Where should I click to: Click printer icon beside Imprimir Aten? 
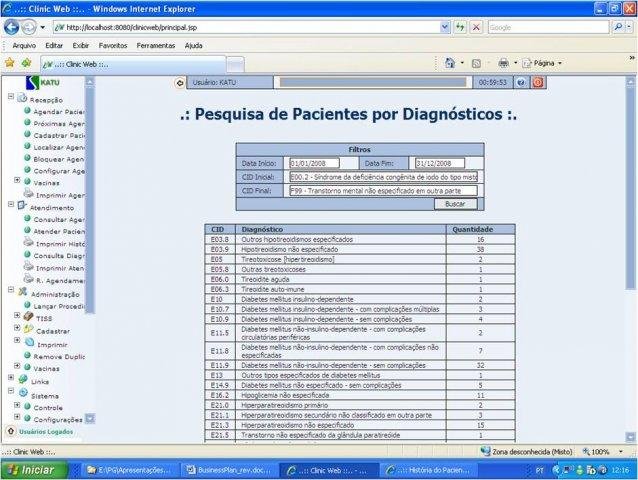tap(28, 267)
